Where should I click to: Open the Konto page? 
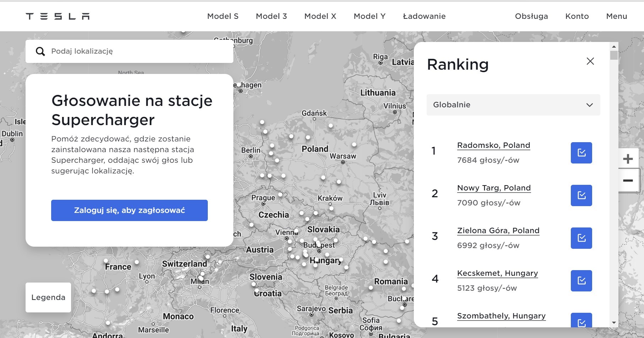(x=577, y=16)
